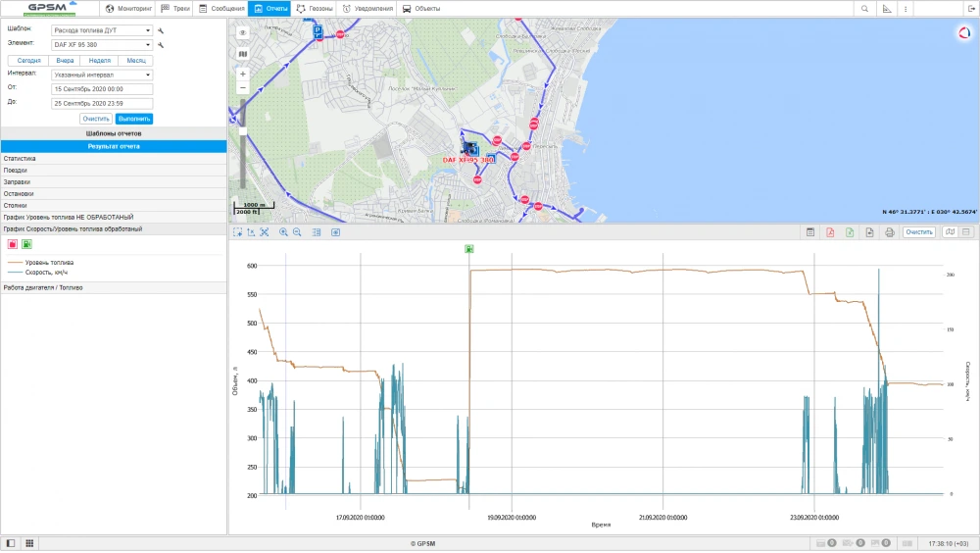
Task: Toggle the green fueling marker in the legend
Action: click(x=26, y=244)
